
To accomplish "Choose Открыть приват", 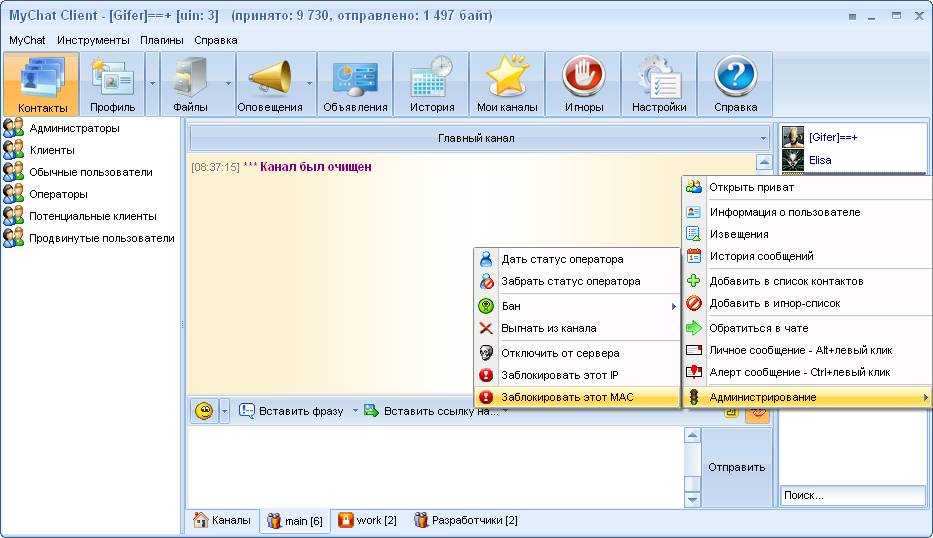I will 807,187.
